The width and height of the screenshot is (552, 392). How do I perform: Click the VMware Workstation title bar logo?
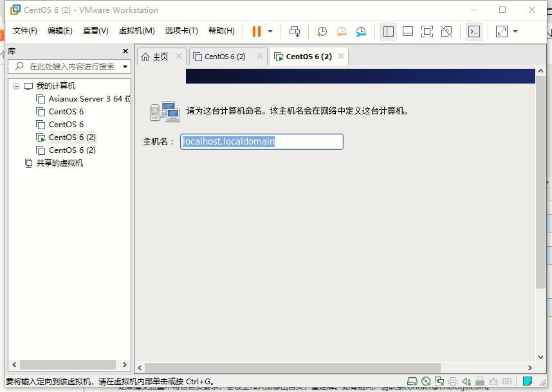(15, 10)
